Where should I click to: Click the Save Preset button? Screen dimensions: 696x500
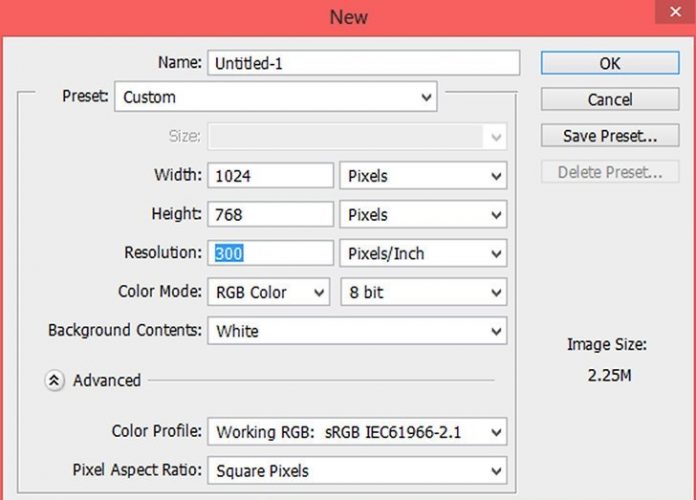(x=610, y=135)
